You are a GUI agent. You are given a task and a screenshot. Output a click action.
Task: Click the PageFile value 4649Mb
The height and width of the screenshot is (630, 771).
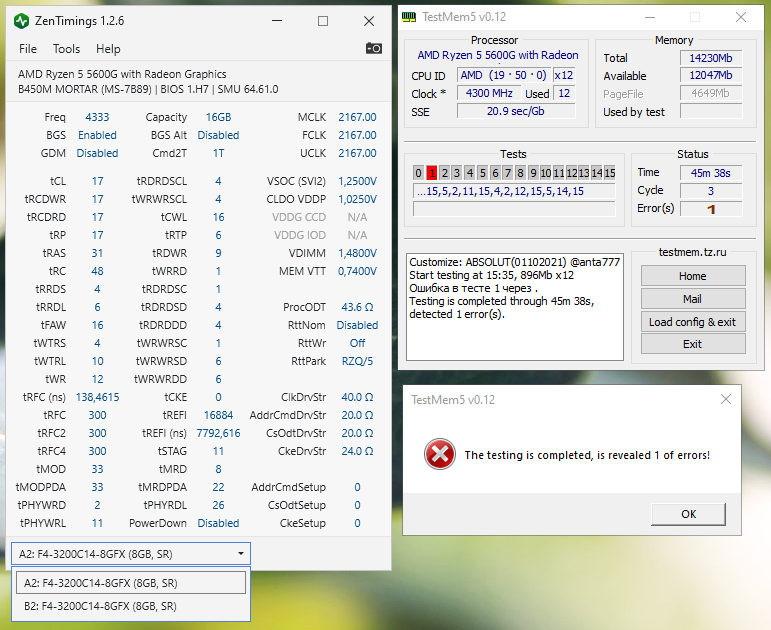click(x=711, y=93)
